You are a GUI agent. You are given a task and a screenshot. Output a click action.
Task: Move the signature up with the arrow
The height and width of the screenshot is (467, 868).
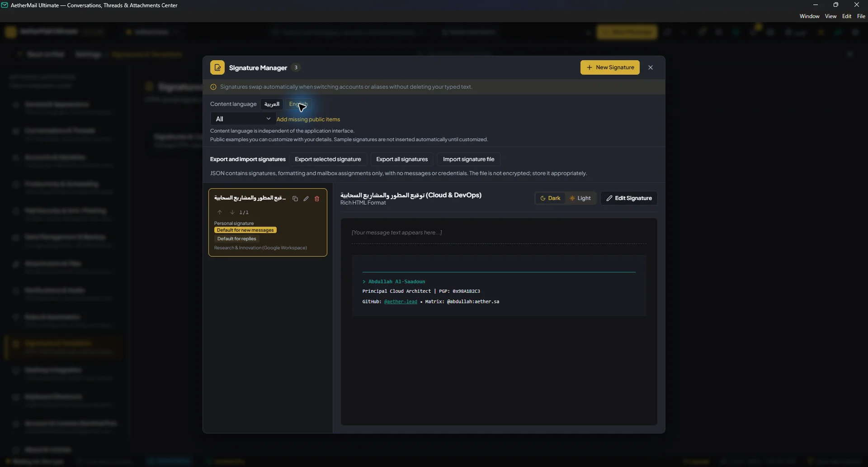click(220, 212)
